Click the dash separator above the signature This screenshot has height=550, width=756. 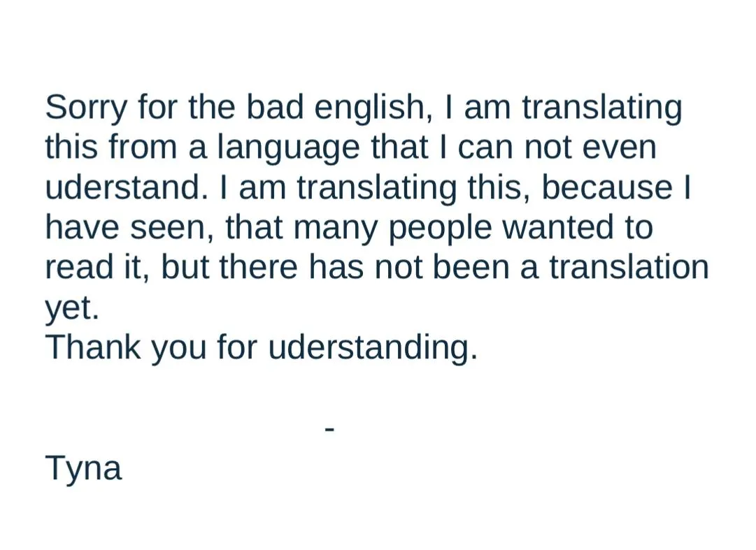point(330,428)
